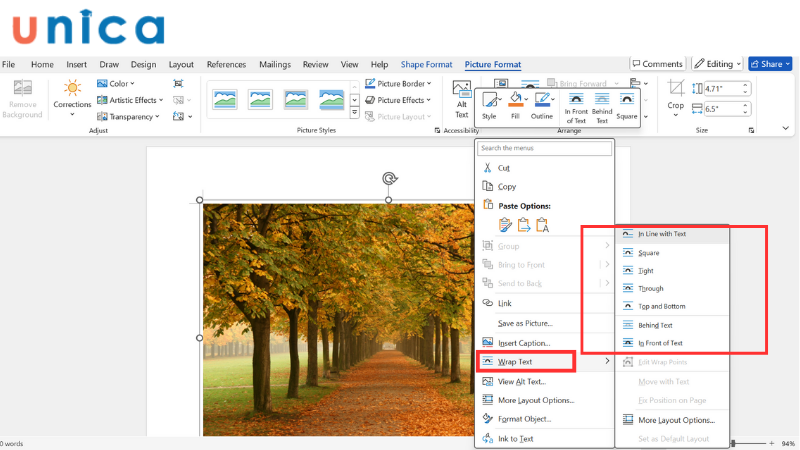Click the Style icon in mini toolbar

[489, 100]
